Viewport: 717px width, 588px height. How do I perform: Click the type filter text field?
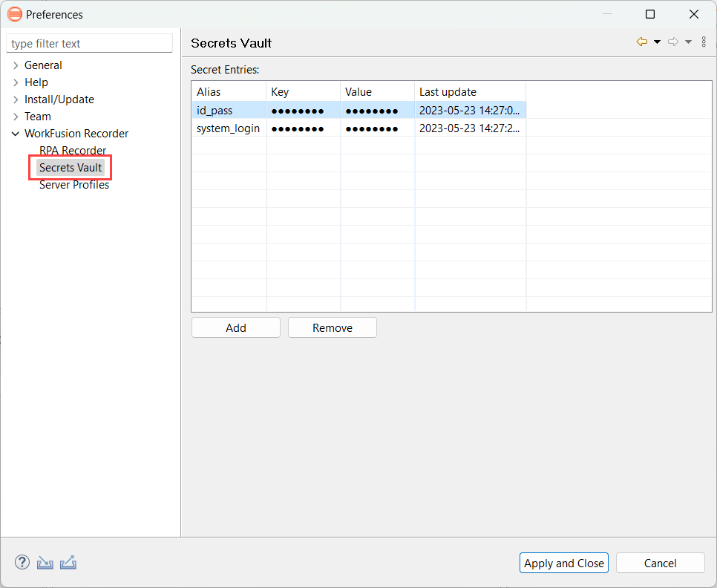point(90,44)
